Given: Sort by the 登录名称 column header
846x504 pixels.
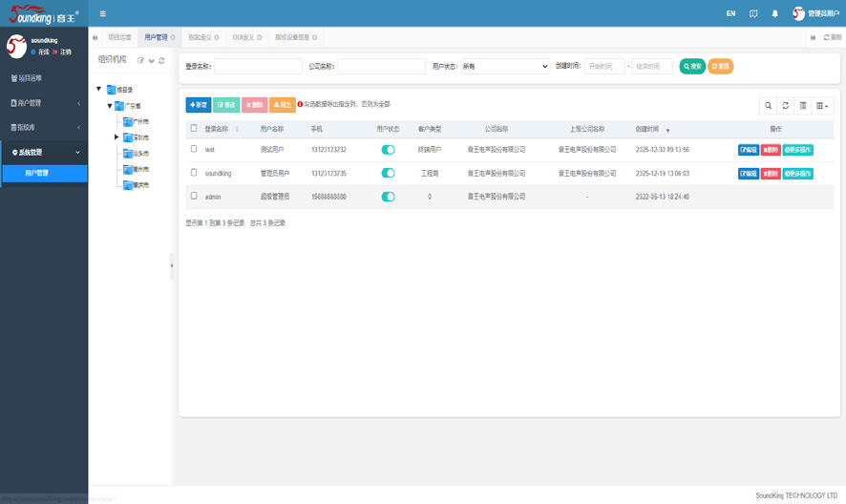Looking at the screenshot, I should pos(217,129).
